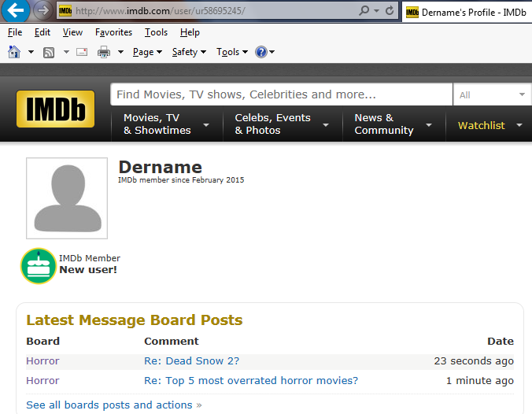
Task: Open the Tools menu in menu bar
Action: (156, 32)
